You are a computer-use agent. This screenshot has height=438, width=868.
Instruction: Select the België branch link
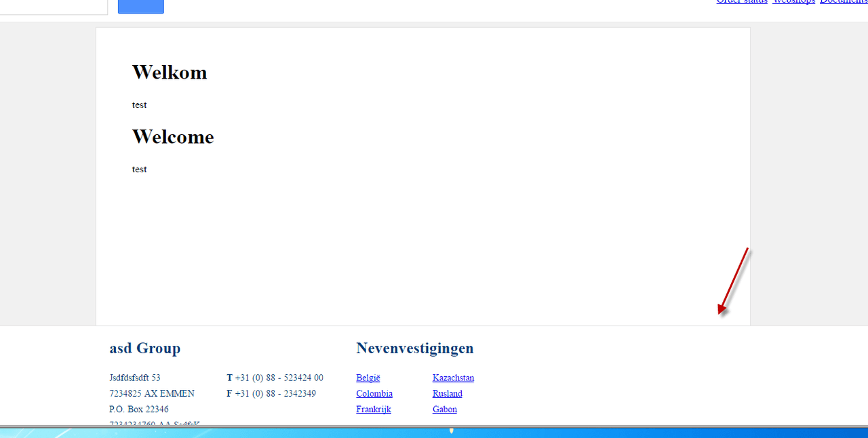point(368,378)
